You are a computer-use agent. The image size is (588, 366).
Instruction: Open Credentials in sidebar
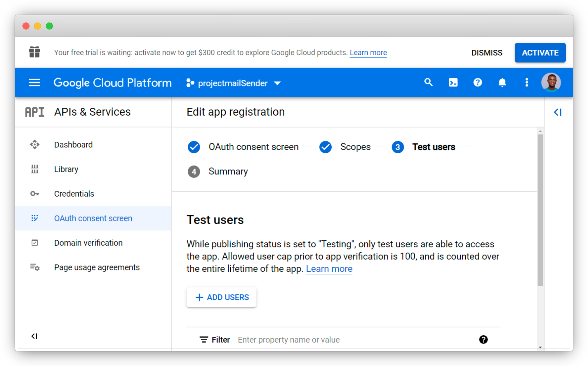pos(93,194)
